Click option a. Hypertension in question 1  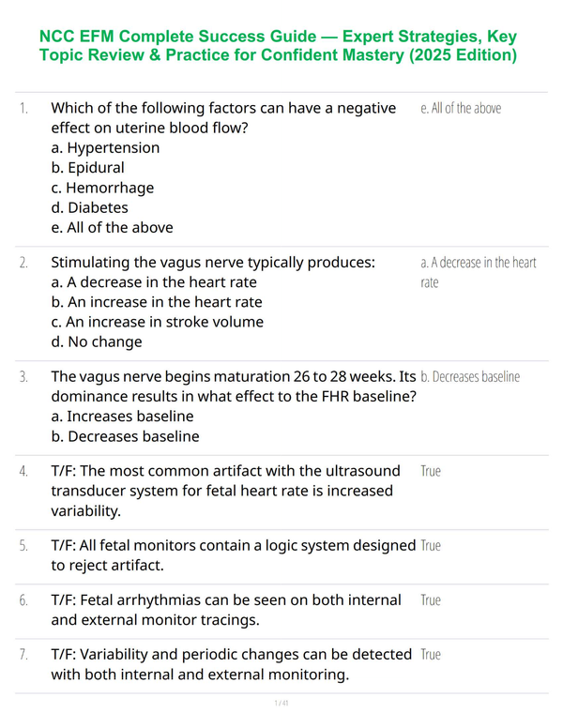(x=105, y=147)
